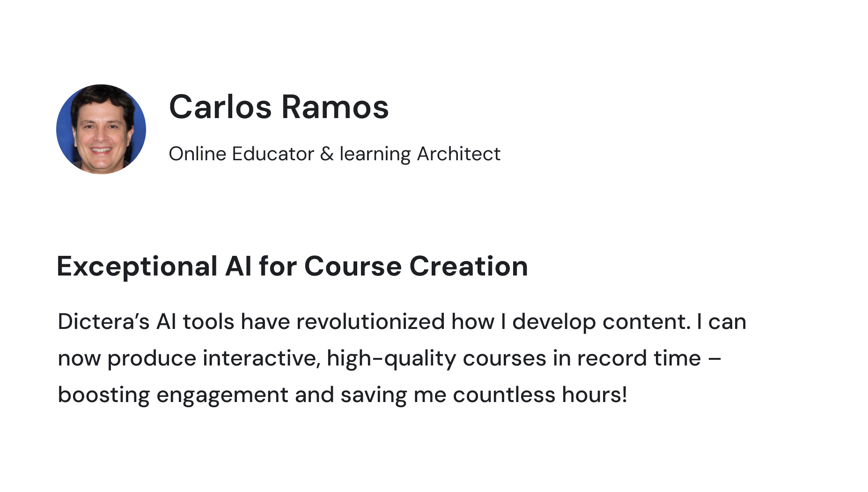Click 'develop content.' in the first line
Image resolution: width=868 pixels, height=492 pixels.
[x=602, y=322]
